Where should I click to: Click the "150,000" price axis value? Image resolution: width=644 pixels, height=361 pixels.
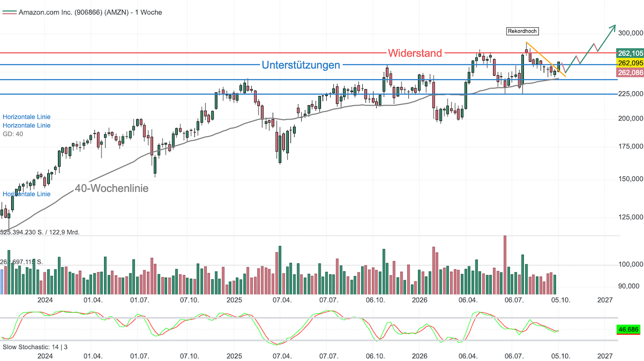(x=631, y=179)
